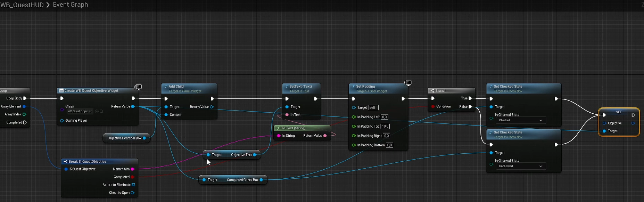Screen dimensions: 644x202
Task: Click the SetText Target pin
Action: pos(287,107)
